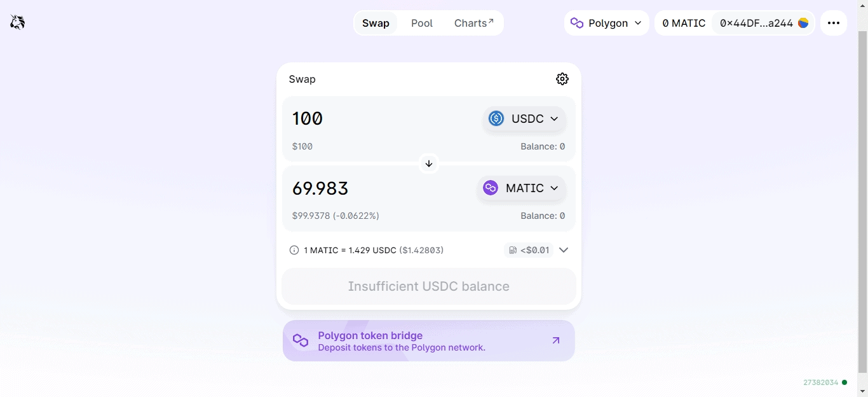
Task: Click the MATIC token icon
Action: (x=491, y=188)
